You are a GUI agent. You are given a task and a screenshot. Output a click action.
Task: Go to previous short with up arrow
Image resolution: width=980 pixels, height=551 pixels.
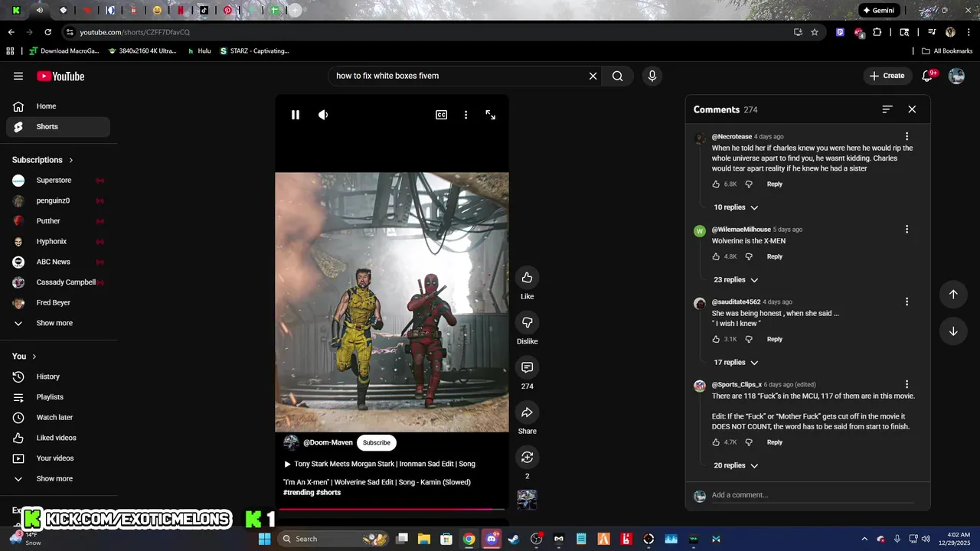point(953,295)
